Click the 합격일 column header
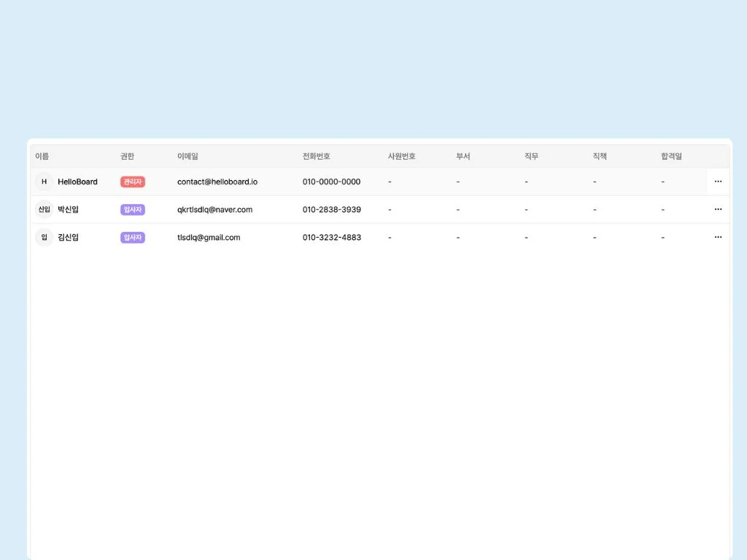This screenshot has width=747, height=560. [x=671, y=156]
